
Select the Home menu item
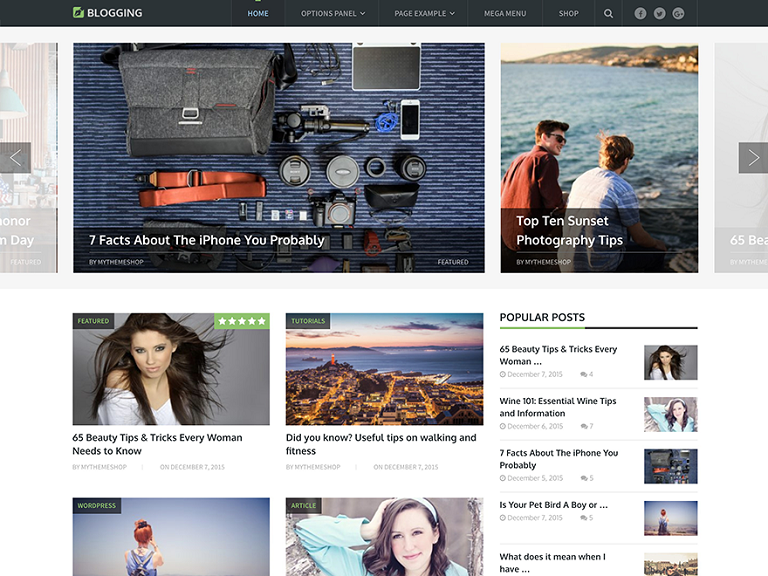[258, 14]
